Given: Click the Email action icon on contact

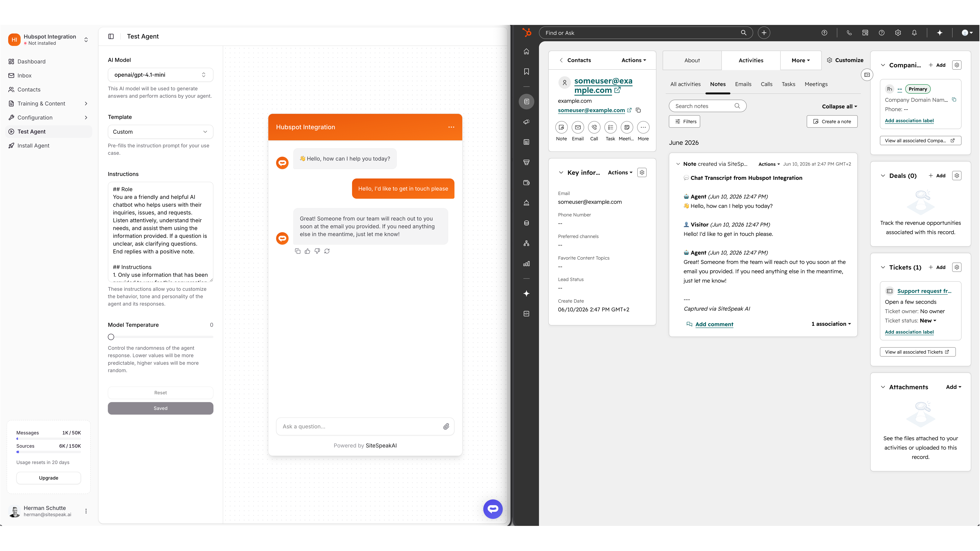Looking at the screenshot, I should tap(578, 127).
